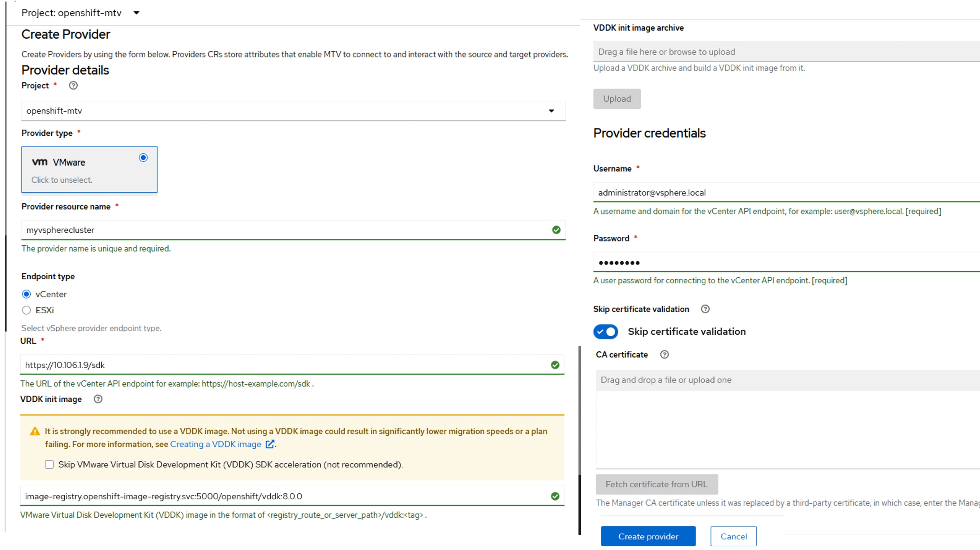Check Skip VMware VDDK SDK acceleration box
The width and height of the screenshot is (980, 550).
[x=49, y=464]
